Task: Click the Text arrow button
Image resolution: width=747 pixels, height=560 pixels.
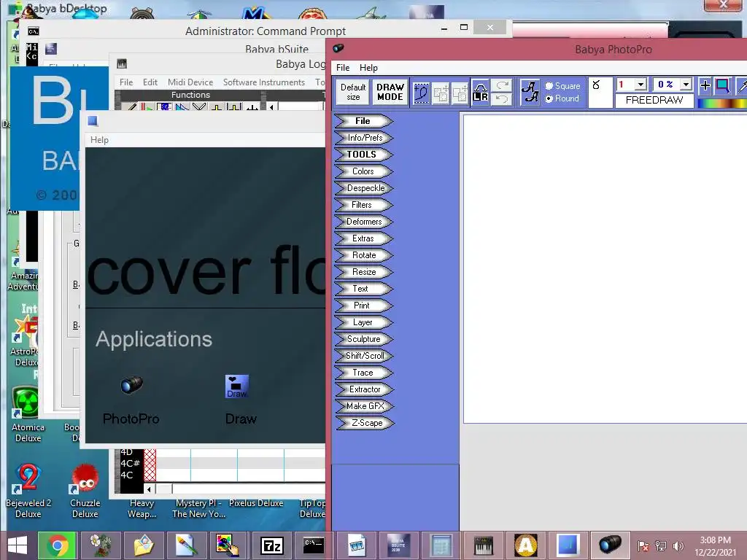Action: pos(363,289)
